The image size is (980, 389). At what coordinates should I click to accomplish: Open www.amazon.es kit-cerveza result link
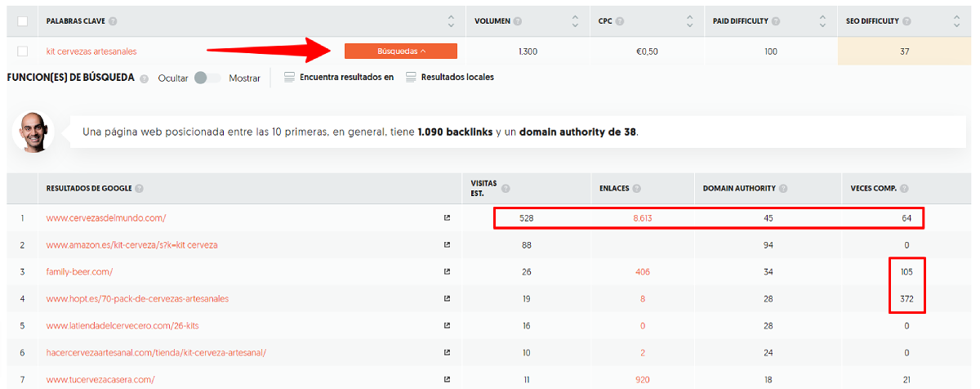(131, 244)
